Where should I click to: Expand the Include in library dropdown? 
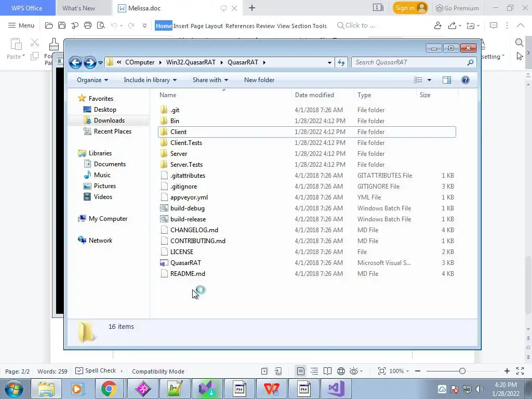[150, 80]
